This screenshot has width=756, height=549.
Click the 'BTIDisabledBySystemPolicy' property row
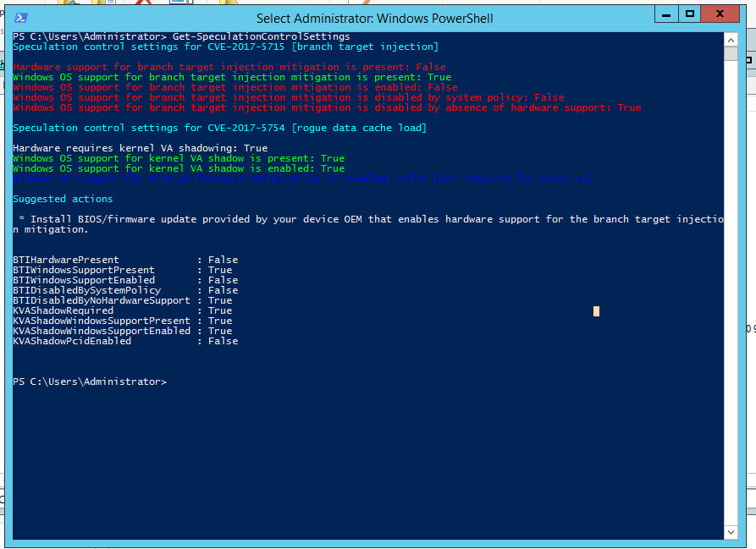125,290
